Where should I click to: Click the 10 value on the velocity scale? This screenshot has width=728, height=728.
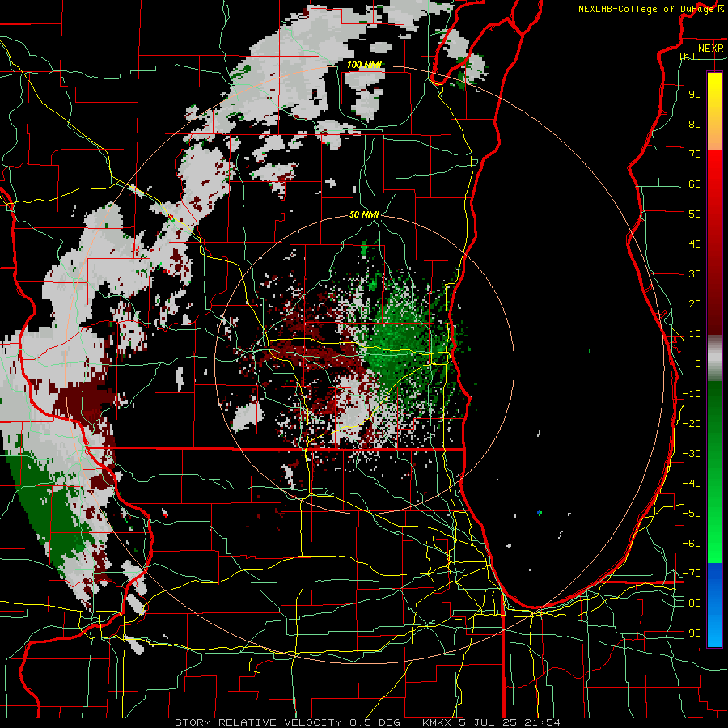(x=695, y=334)
